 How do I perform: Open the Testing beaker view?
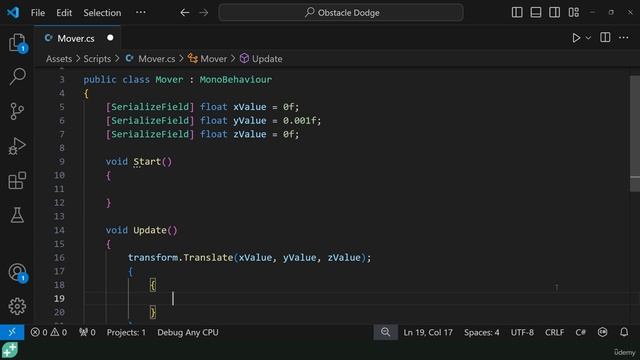(17, 215)
